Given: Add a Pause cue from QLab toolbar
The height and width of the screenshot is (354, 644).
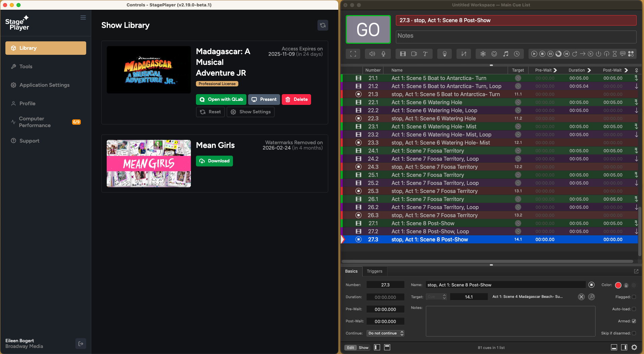Looking at the screenshot, I should click(550, 54).
